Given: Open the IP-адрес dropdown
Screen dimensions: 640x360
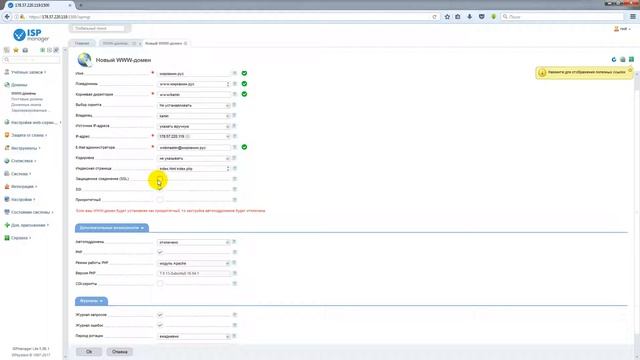Looking at the screenshot, I should click(194, 136).
